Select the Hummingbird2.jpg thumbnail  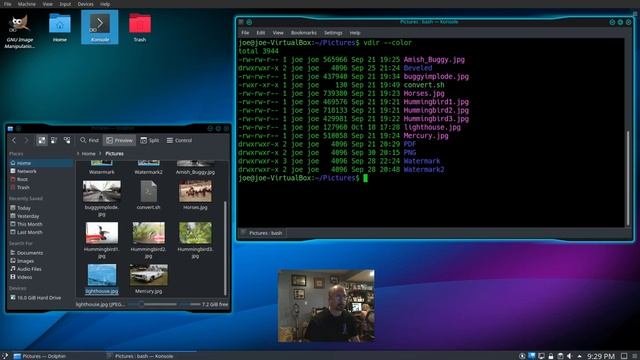click(149, 233)
